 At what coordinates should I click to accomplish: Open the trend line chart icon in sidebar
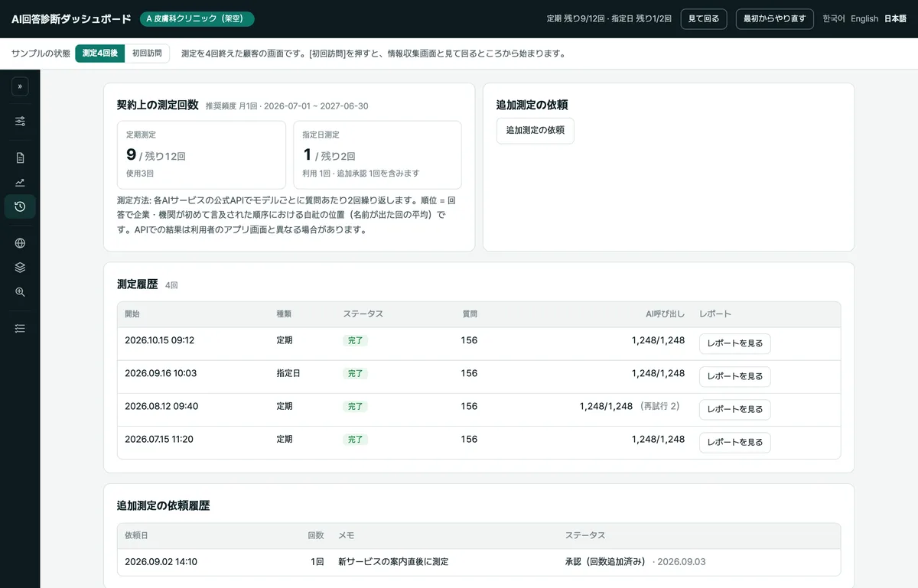pyautogui.click(x=20, y=183)
